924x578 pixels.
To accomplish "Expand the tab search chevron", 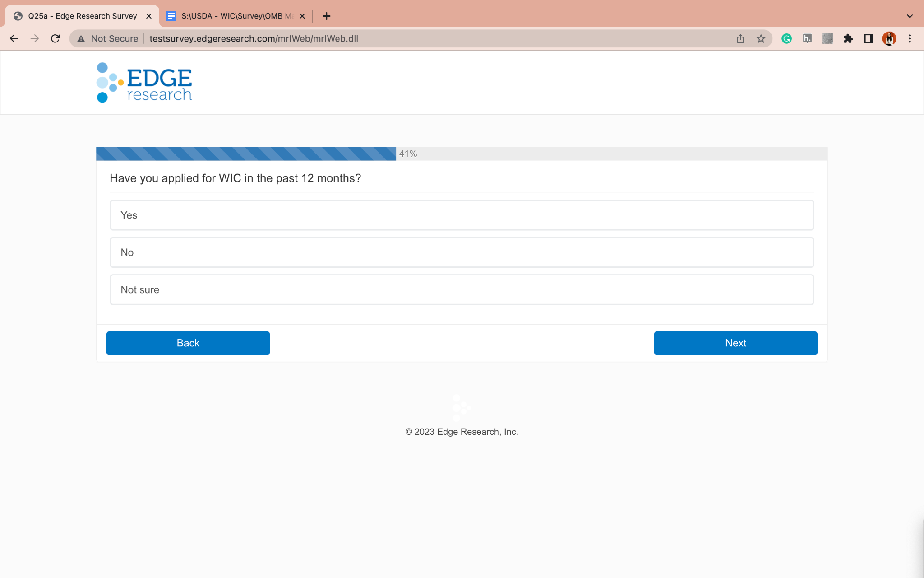I will click(910, 16).
